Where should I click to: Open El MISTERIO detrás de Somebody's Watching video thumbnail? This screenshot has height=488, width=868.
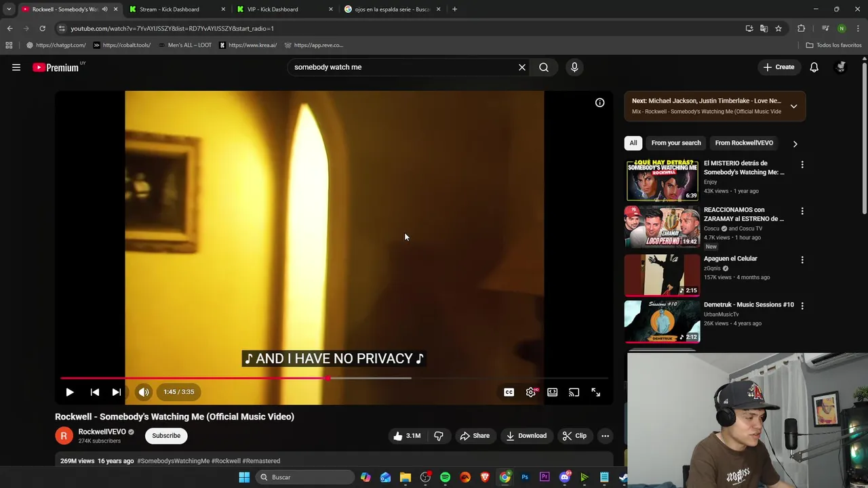pyautogui.click(x=662, y=180)
